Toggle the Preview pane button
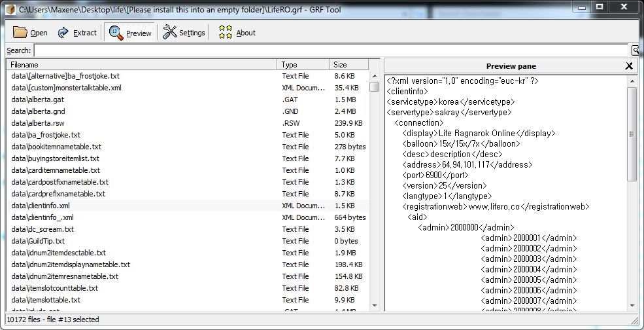The height and width of the screenshot is (330, 644). coord(130,33)
